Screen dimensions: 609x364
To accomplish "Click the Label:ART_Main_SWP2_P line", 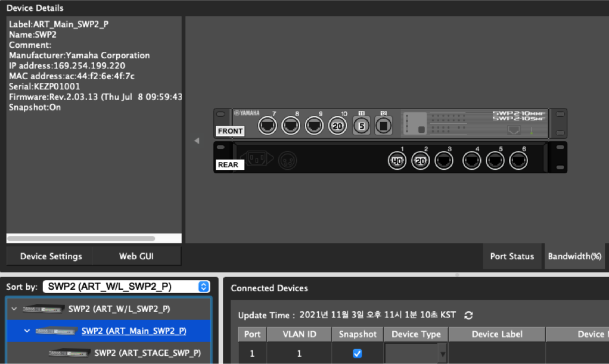I will pos(58,24).
